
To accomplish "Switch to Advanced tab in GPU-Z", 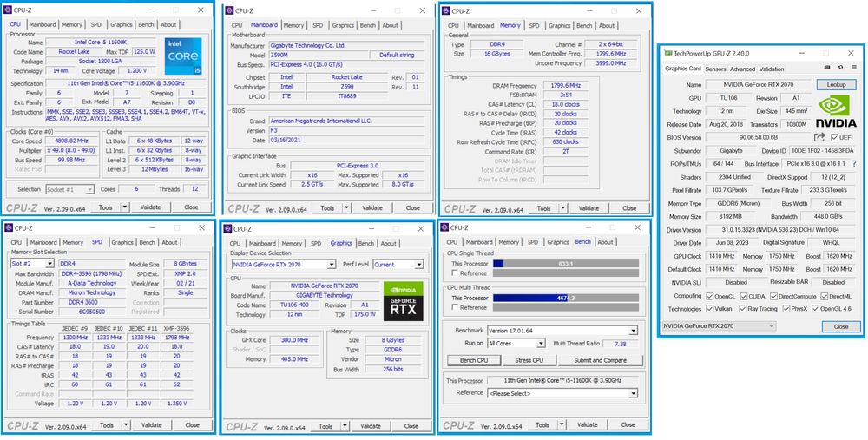I will coord(742,69).
